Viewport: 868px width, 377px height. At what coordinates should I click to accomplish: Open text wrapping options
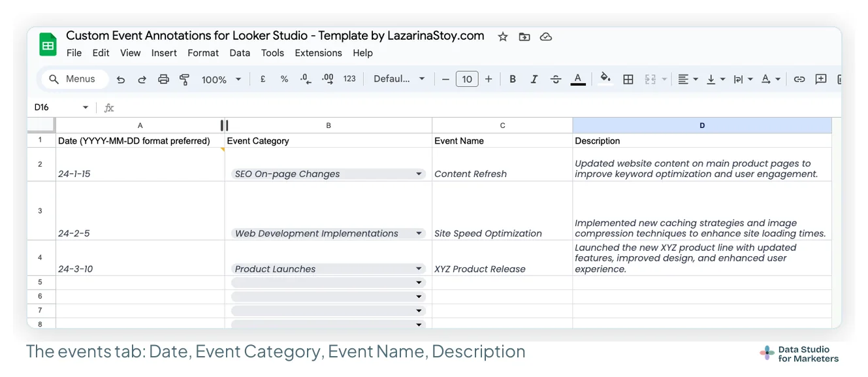[x=743, y=79]
